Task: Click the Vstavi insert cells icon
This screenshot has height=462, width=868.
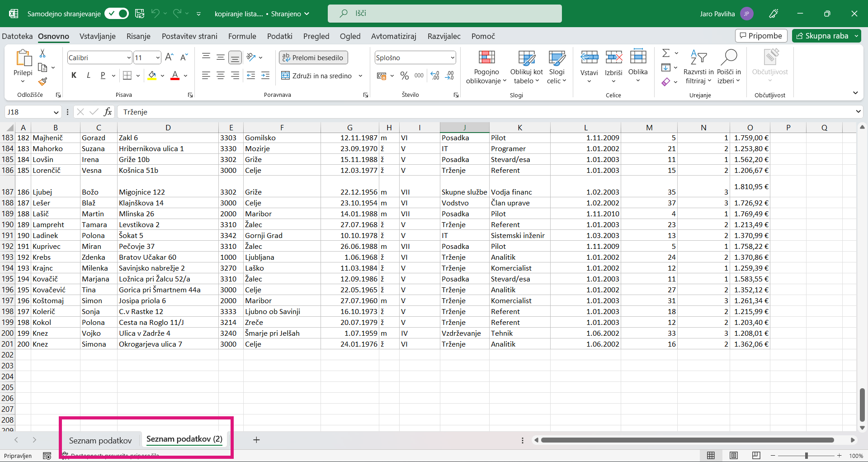Action: [x=589, y=57]
